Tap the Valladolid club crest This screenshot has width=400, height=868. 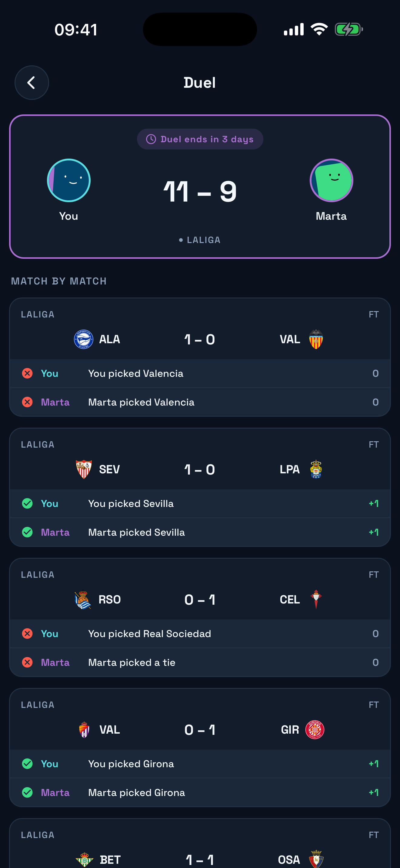tap(84, 729)
